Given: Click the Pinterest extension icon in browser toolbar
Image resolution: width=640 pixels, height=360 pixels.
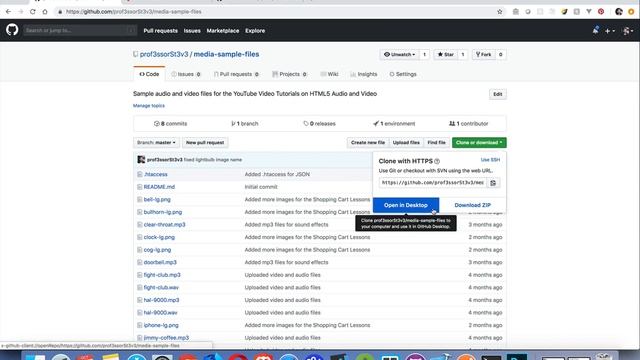Looking at the screenshot, I should click(x=601, y=12).
